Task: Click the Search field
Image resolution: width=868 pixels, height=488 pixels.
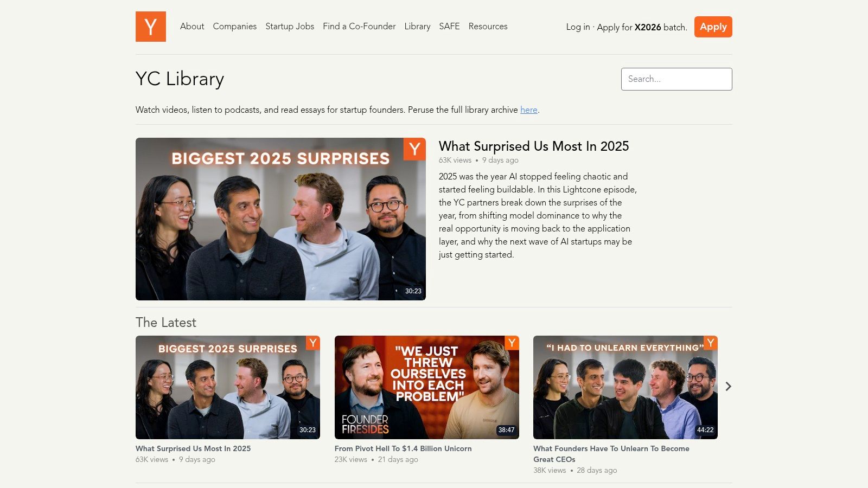Action: click(x=676, y=79)
